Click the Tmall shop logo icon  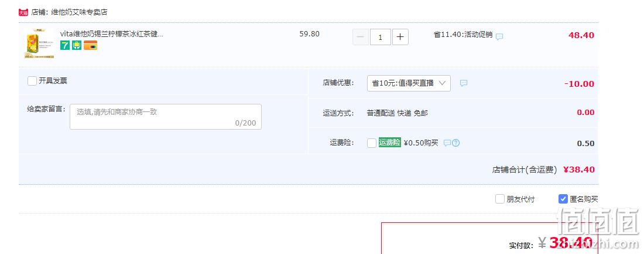pyautogui.click(x=23, y=12)
